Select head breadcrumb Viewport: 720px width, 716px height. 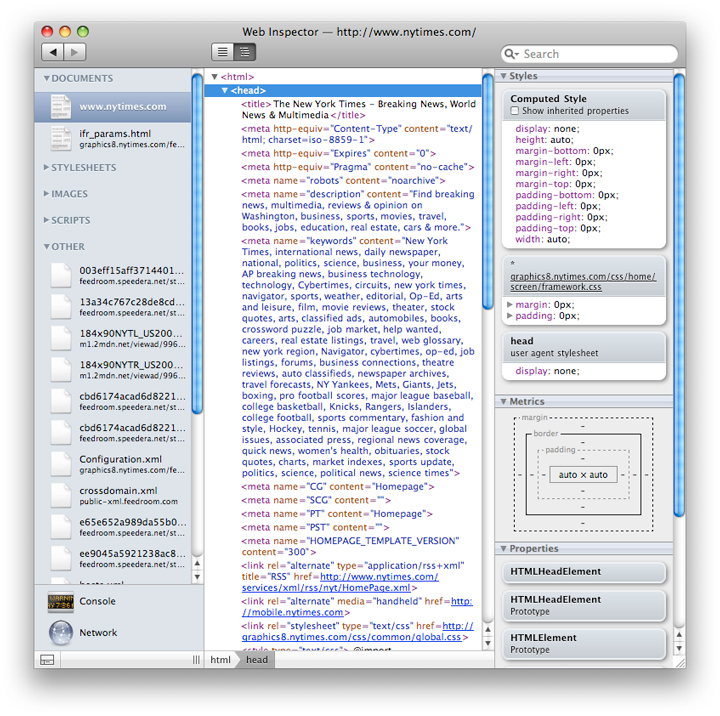tap(257, 660)
